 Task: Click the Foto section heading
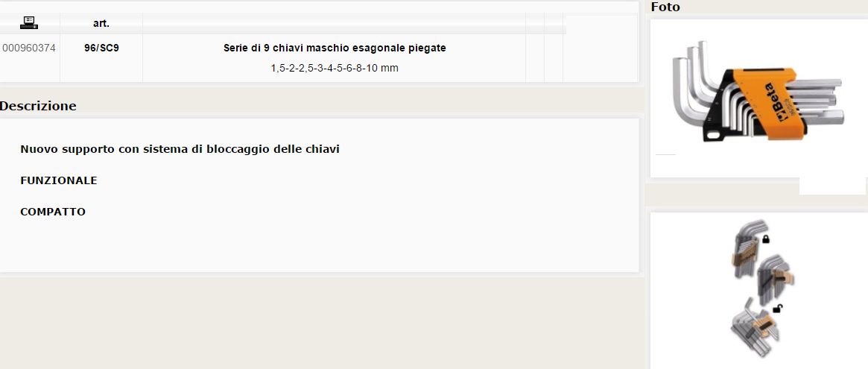[x=665, y=7]
